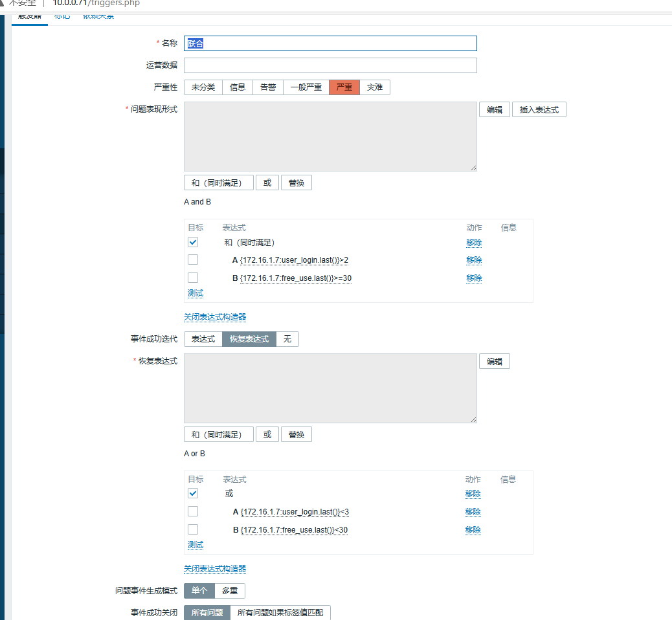Check the free_use.last()<30 recovery row

(193, 529)
